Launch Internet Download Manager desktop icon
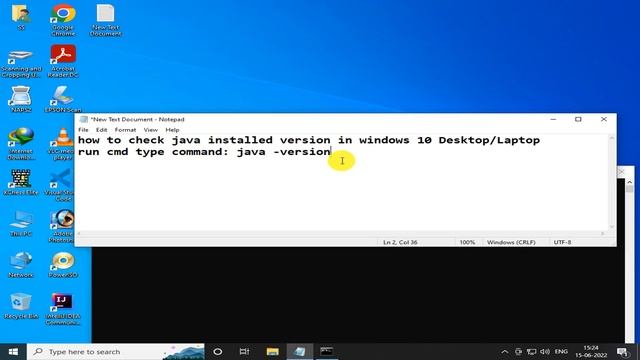 click(21, 144)
